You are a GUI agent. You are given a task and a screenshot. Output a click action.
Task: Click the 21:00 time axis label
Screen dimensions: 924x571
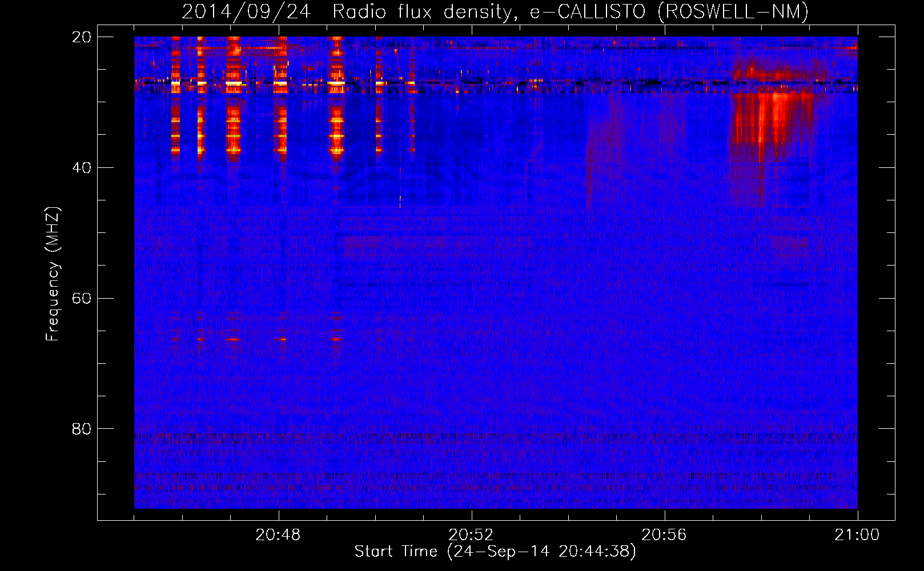click(857, 535)
